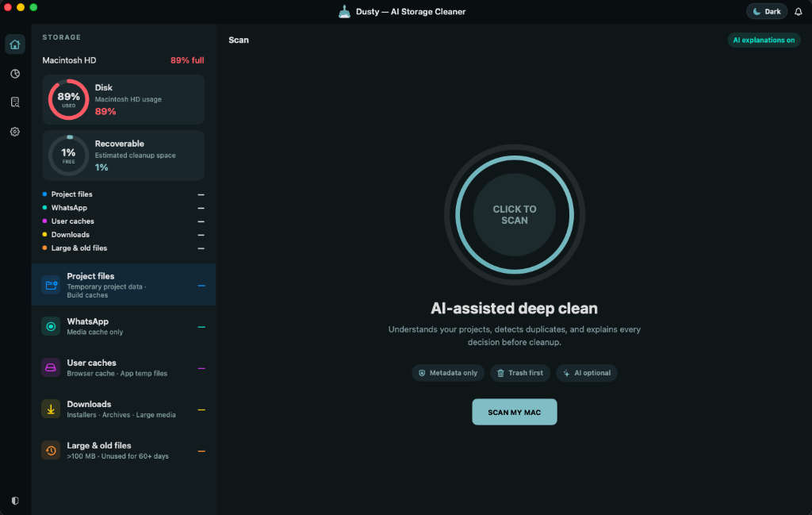Click the magenta User caches legend dot
This screenshot has width=812, height=515.
44,221
